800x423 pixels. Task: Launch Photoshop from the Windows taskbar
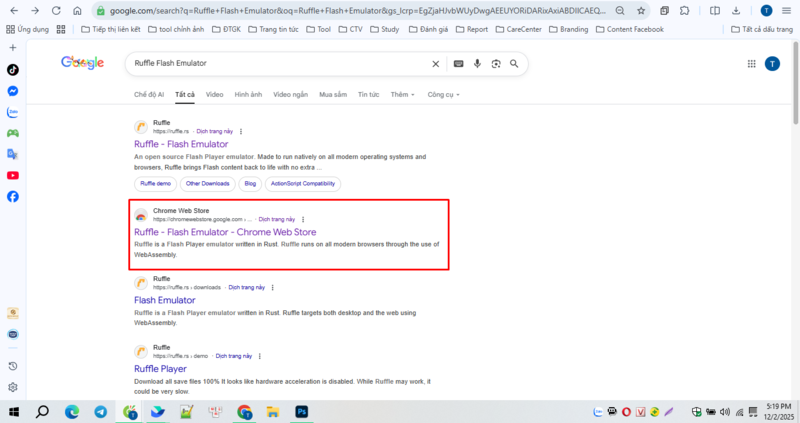click(301, 411)
